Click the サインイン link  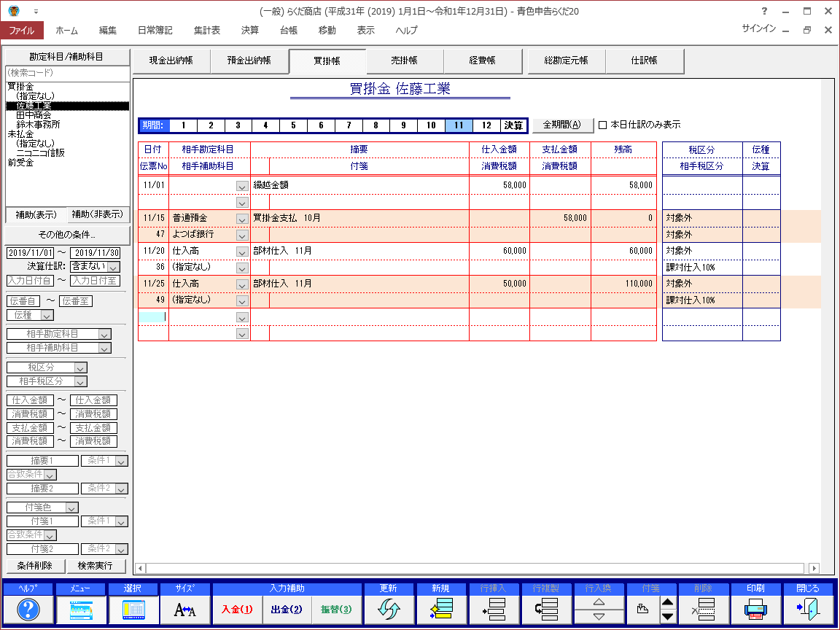[x=758, y=29]
